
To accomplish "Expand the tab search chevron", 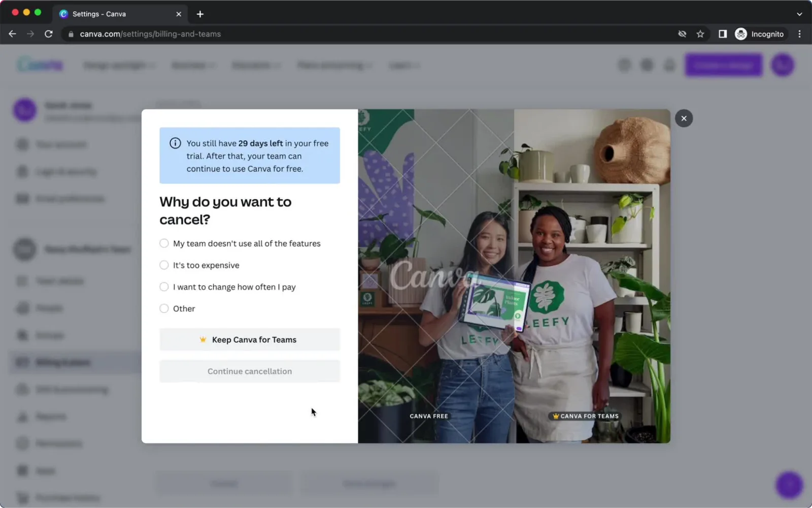I will click(799, 14).
